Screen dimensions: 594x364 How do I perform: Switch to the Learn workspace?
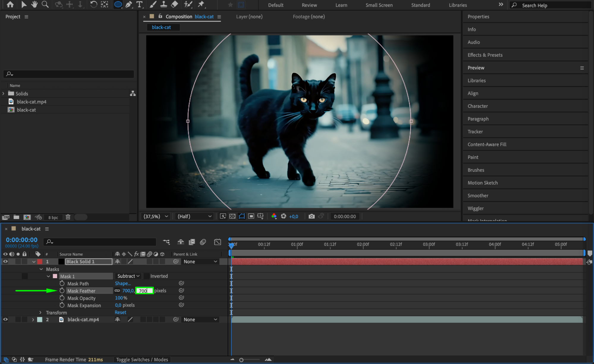(x=341, y=5)
